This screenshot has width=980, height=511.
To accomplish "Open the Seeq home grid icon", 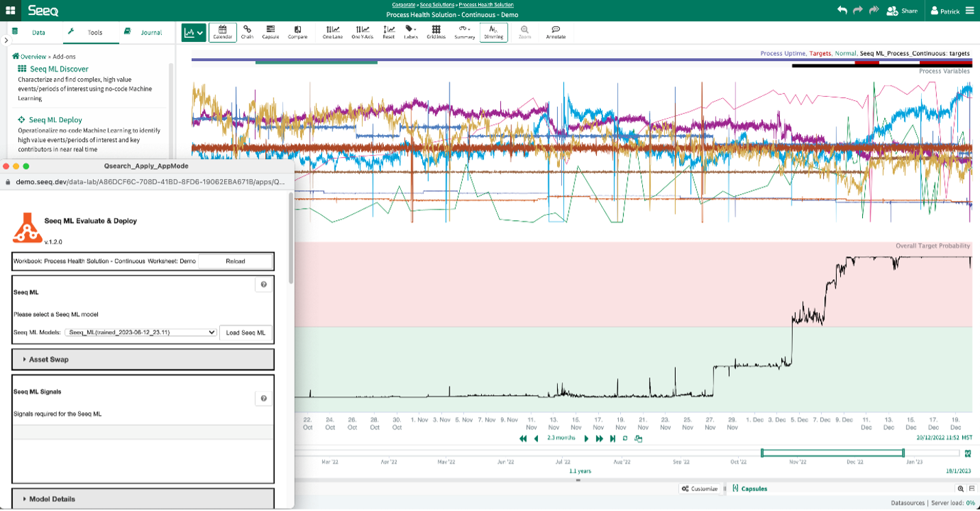I will tap(10, 10).
